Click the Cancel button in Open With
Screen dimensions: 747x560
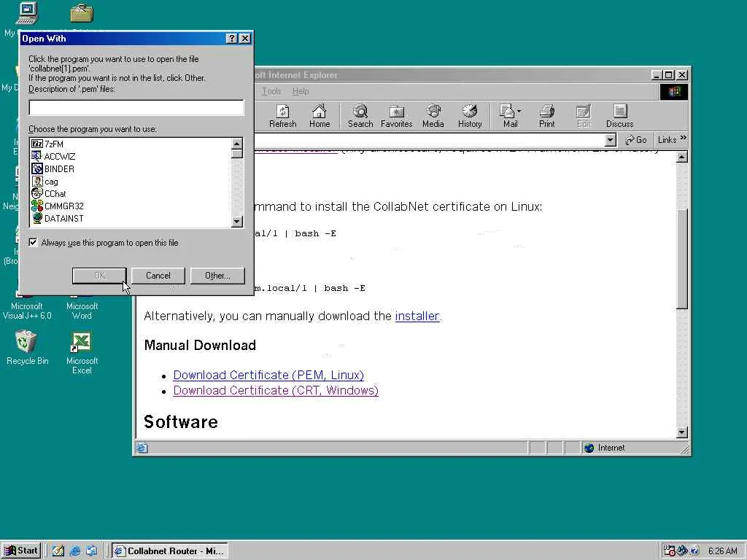[x=158, y=275]
